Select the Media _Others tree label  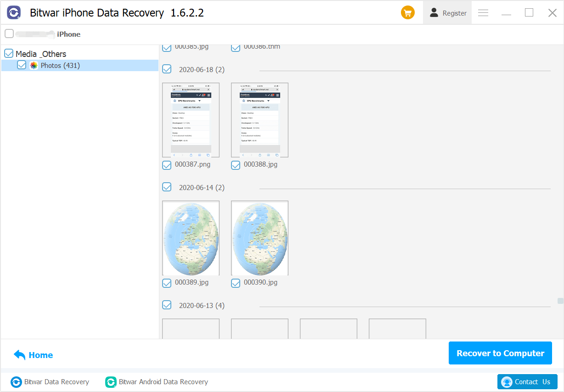coord(41,54)
